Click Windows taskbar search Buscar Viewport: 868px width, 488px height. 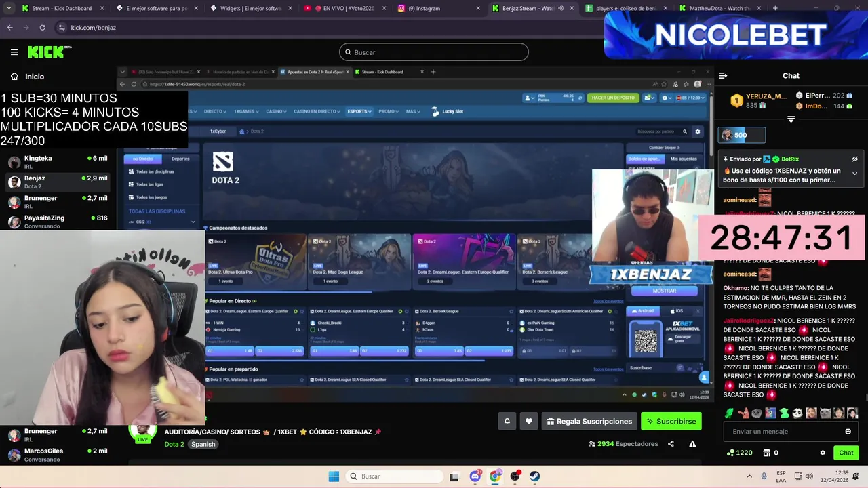pyautogui.click(x=393, y=476)
